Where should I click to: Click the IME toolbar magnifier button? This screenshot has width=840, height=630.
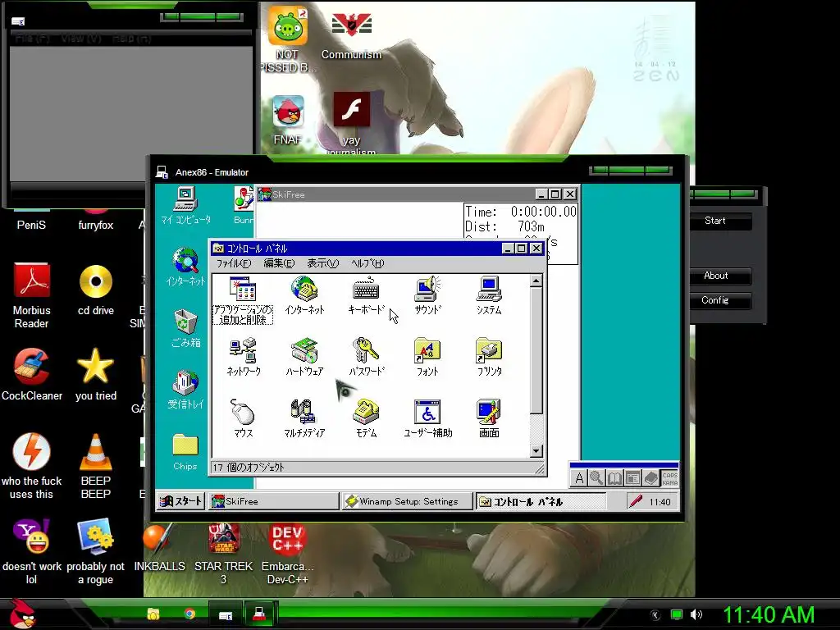[596, 478]
